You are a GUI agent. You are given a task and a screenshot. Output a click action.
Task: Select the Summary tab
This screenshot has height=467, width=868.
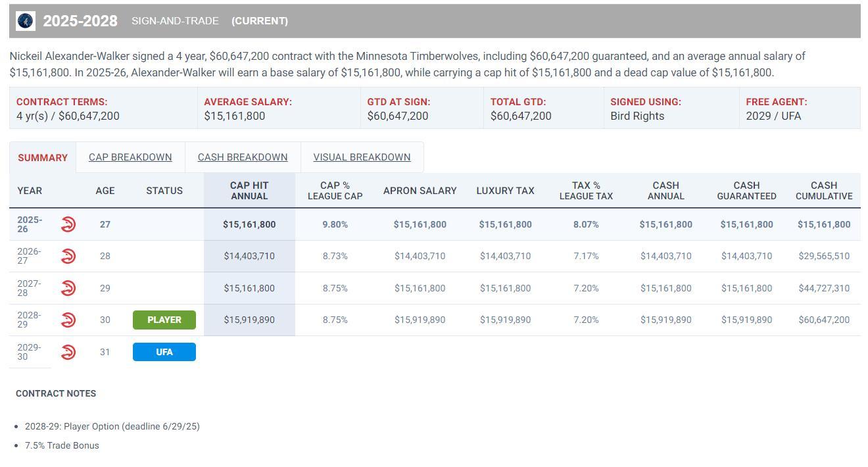(43, 158)
